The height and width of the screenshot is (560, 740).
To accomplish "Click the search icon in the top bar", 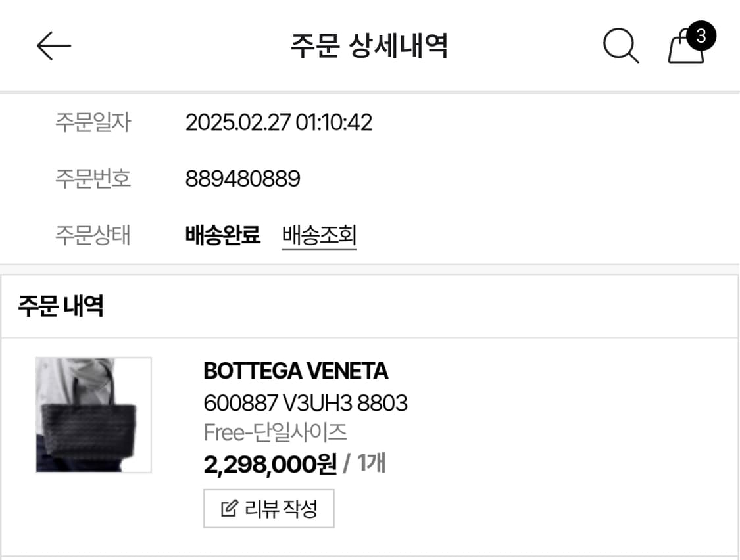I will [621, 46].
